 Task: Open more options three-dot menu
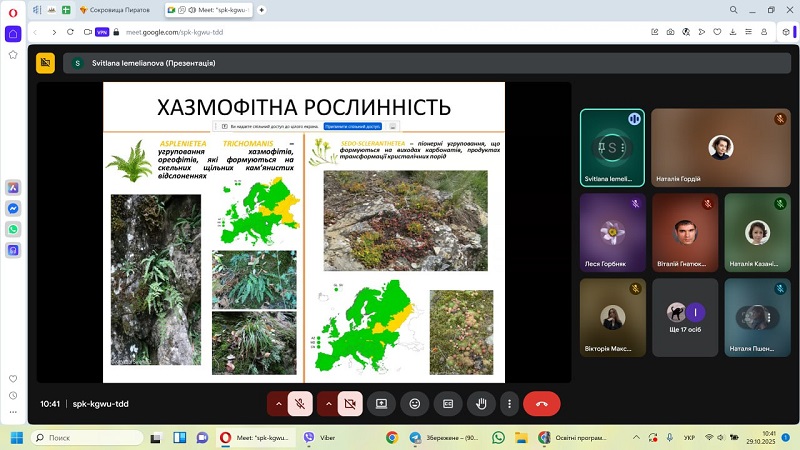coord(509,404)
